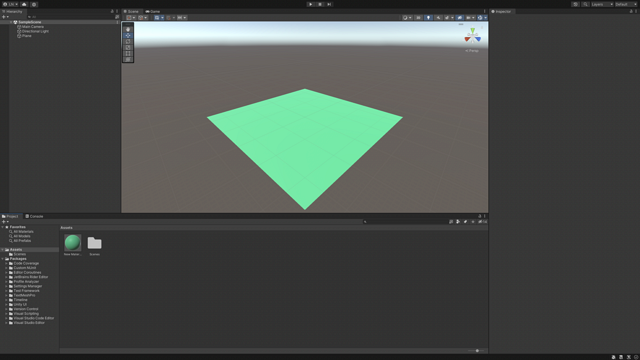Toggle scene lighting button

428,18
